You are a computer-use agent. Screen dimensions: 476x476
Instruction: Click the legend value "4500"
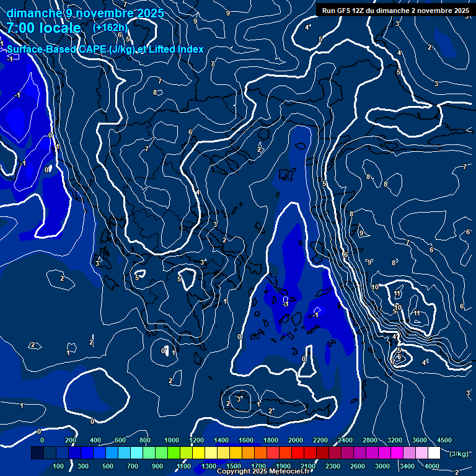tap(444, 440)
